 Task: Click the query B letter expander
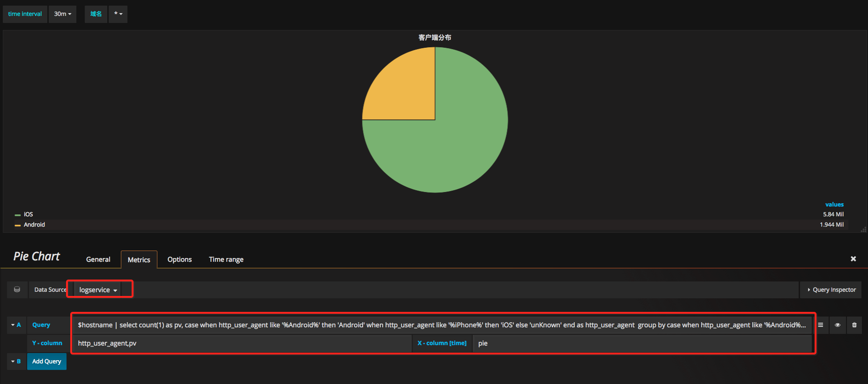16,362
